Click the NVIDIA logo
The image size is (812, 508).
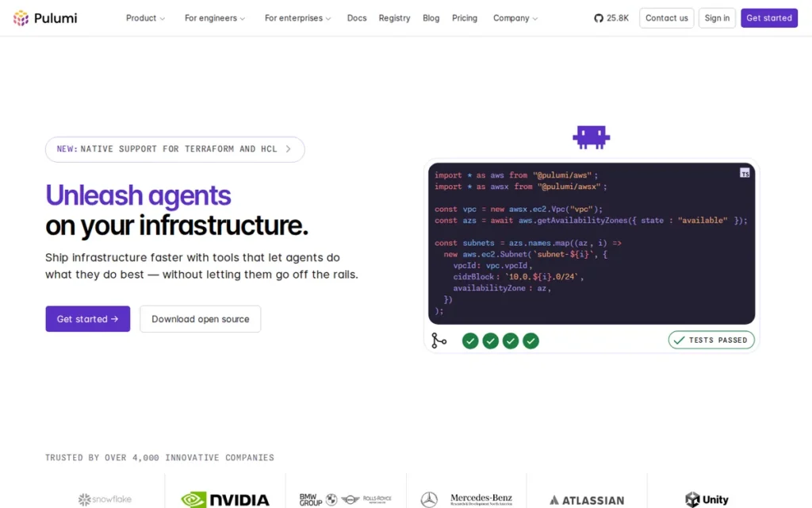(x=224, y=500)
